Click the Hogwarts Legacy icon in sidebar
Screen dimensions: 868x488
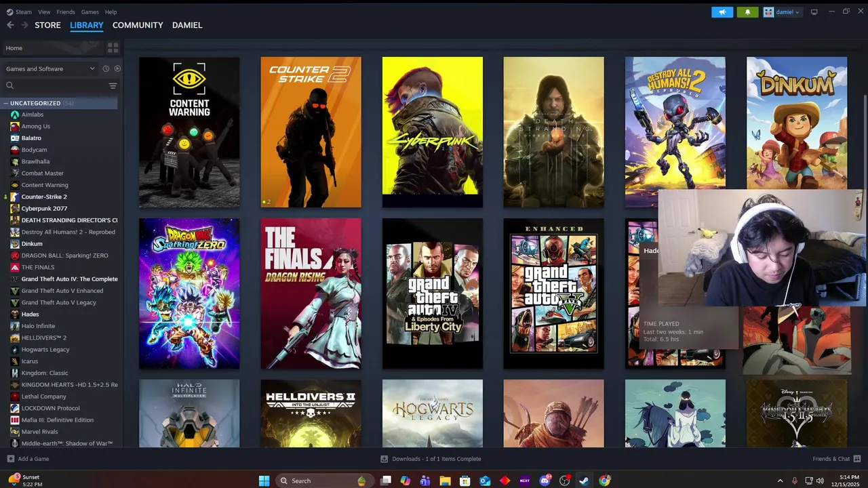(15, 349)
